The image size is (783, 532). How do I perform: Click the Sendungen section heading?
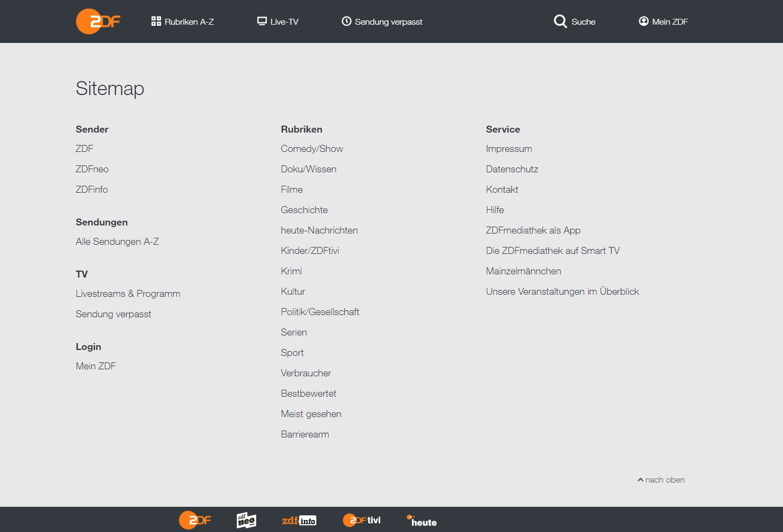pos(102,222)
